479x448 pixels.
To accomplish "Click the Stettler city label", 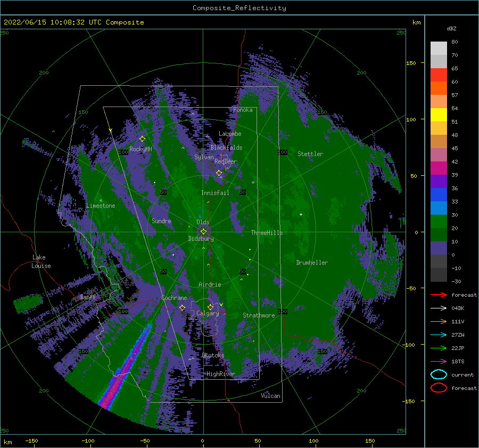I will 310,154.
